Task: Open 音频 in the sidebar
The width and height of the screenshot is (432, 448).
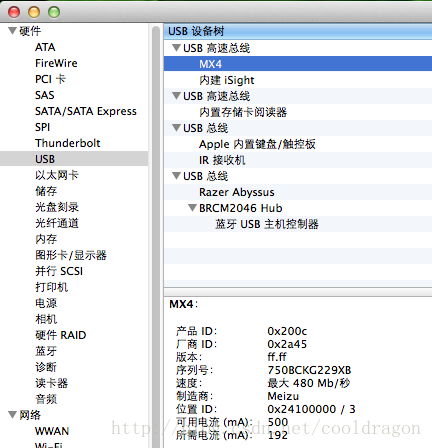Action: (x=46, y=399)
